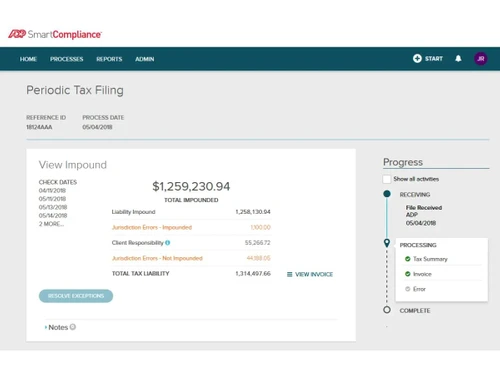Click the pending icon beside Error
The image size is (500, 375).
407,289
